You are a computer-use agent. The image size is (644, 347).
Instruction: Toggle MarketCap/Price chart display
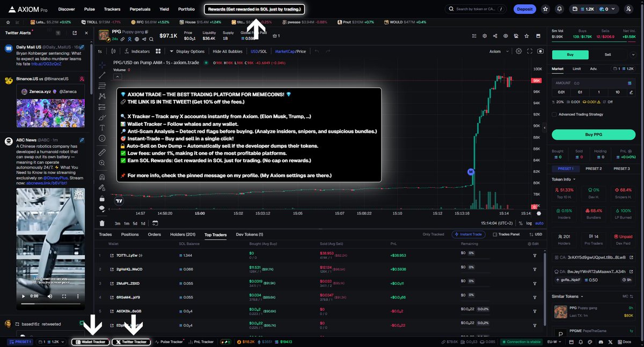(x=290, y=51)
